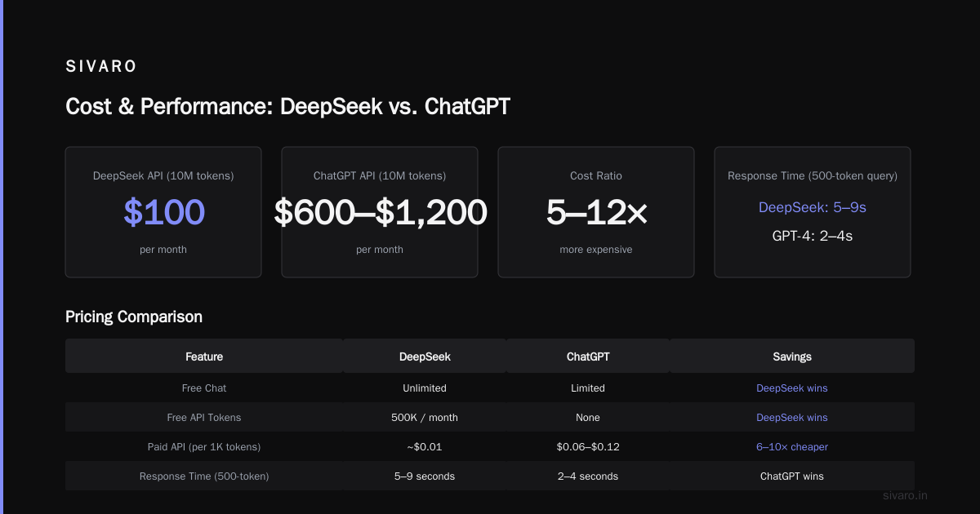Select the Free Chat row label

pyautogui.click(x=204, y=388)
